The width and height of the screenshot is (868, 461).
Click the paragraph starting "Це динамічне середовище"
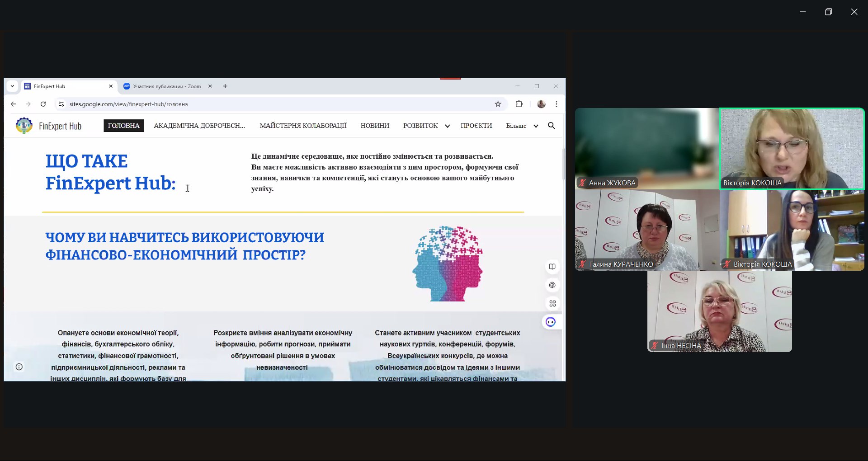pyautogui.click(x=385, y=173)
